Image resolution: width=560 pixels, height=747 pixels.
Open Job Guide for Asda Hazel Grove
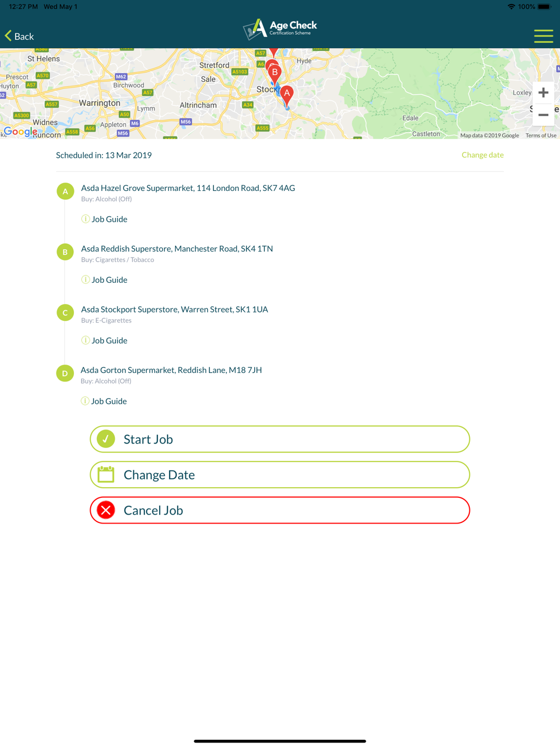[x=109, y=219]
